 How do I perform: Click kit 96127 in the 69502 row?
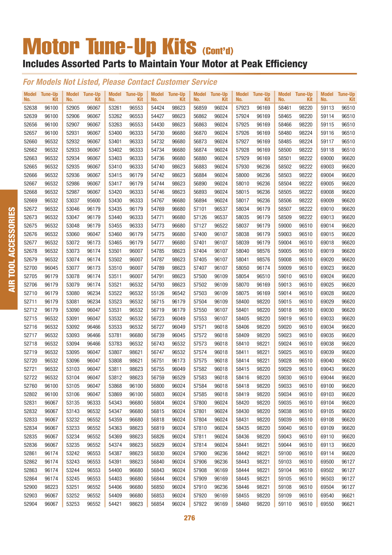click(x=348, y=471)
